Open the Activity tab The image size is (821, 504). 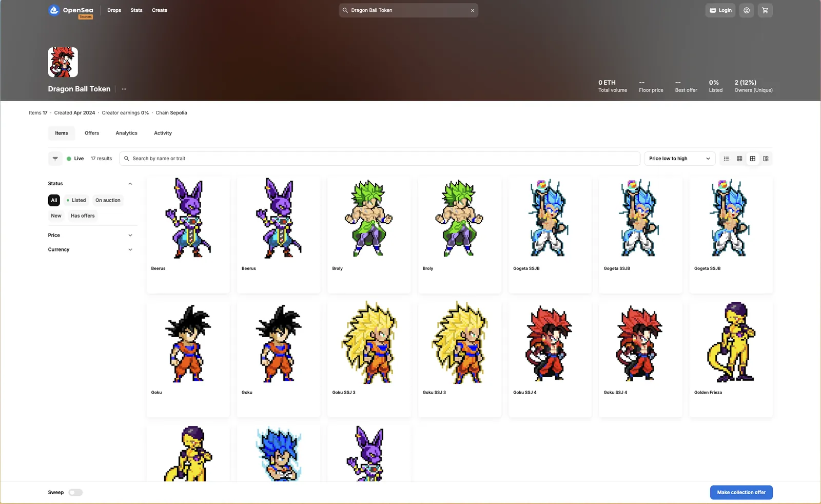[163, 133]
